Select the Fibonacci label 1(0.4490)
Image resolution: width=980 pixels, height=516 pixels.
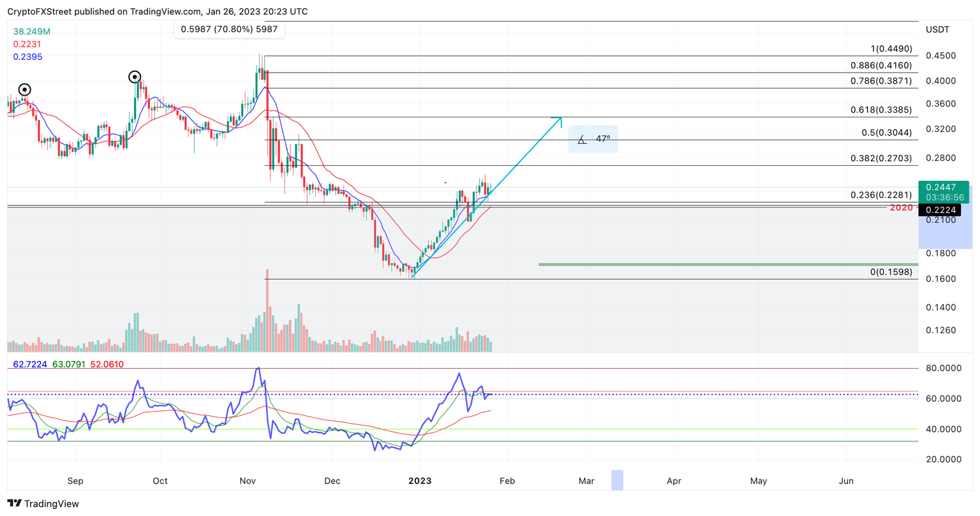[891, 49]
